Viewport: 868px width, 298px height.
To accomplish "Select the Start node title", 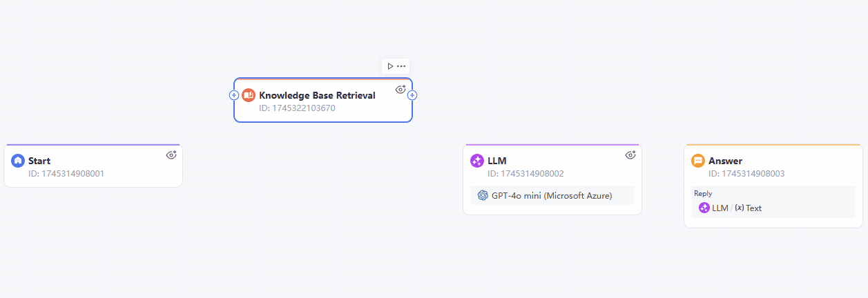I will 39,161.
